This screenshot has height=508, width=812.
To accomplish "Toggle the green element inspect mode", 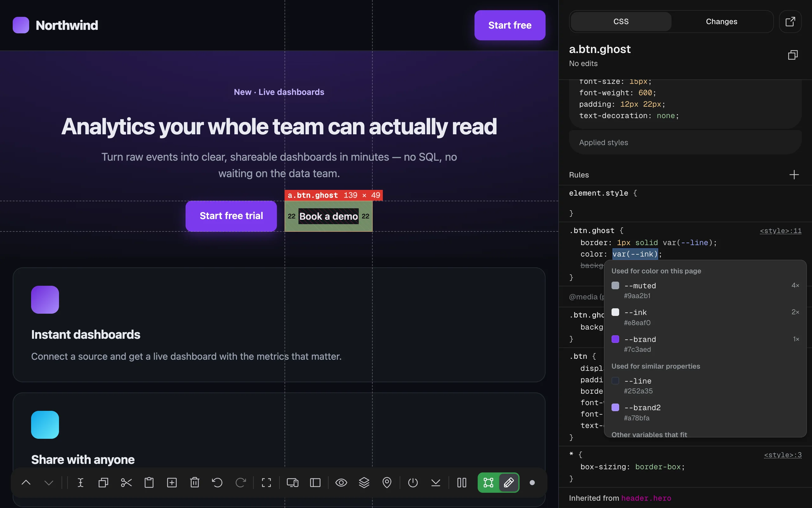I will [488, 483].
